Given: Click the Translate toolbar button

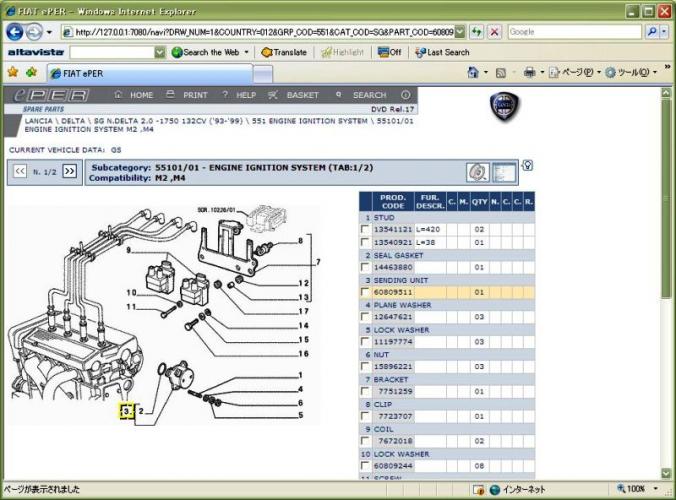Looking at the screenshot, I should click(284, 52).
